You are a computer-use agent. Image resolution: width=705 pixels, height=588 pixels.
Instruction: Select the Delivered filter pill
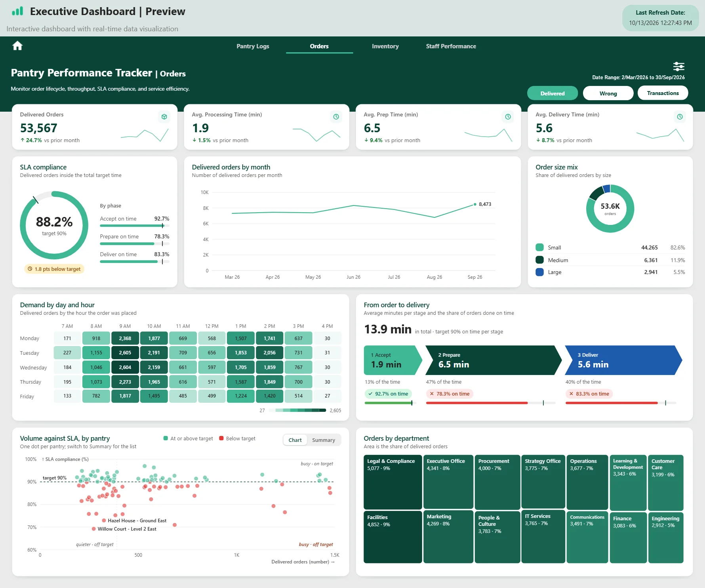click(x=553, y=93)
